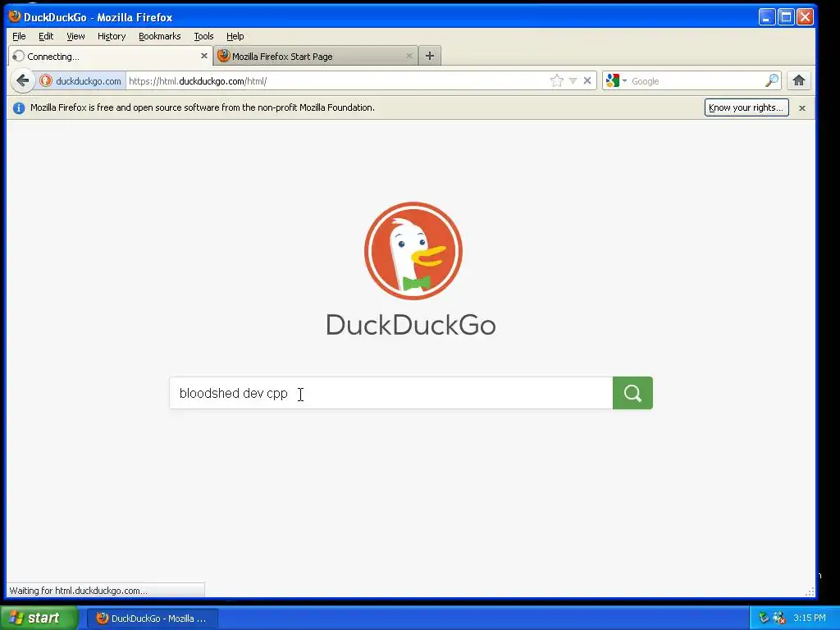This screenshot has width=840, height=630.
Task: Go back using the Back arrow button
Action: [22, 81]
